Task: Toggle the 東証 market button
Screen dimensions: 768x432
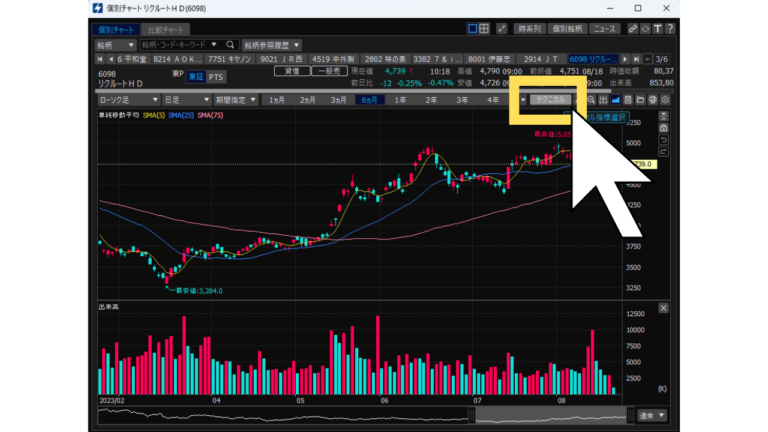Action: 196,76
